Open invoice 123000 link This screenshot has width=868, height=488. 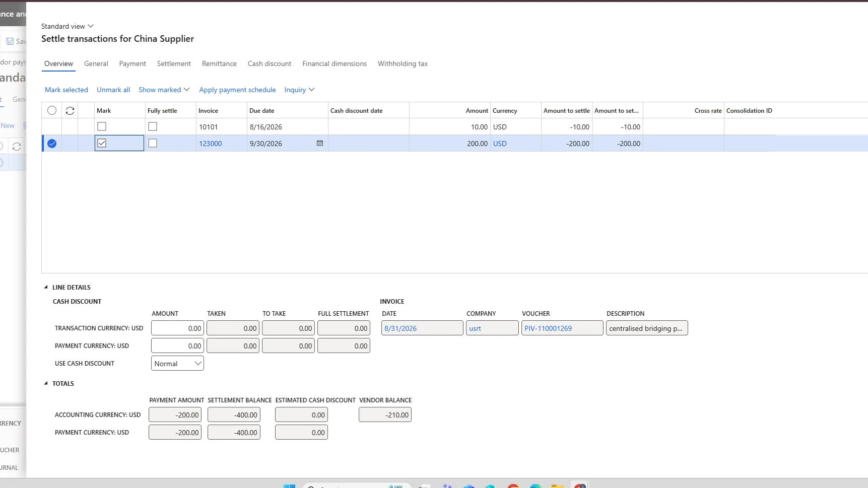click(x=211, y=144)
